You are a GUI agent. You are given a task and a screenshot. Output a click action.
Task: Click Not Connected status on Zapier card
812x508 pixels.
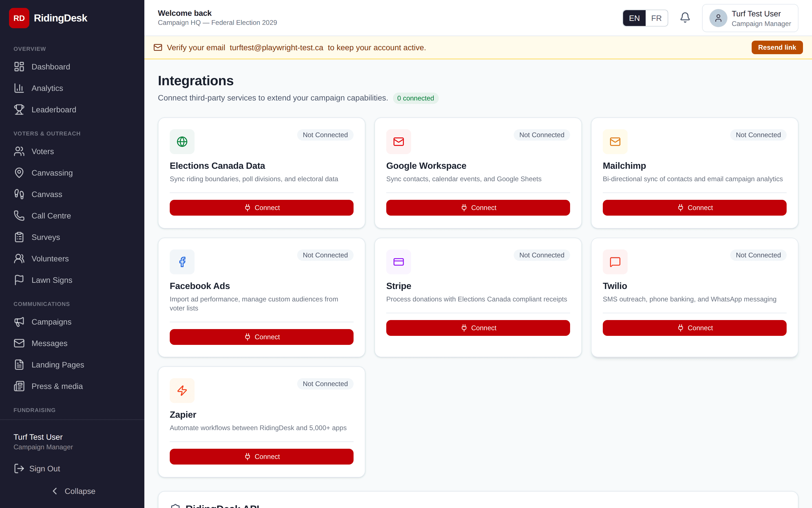[x=325, y=384]
